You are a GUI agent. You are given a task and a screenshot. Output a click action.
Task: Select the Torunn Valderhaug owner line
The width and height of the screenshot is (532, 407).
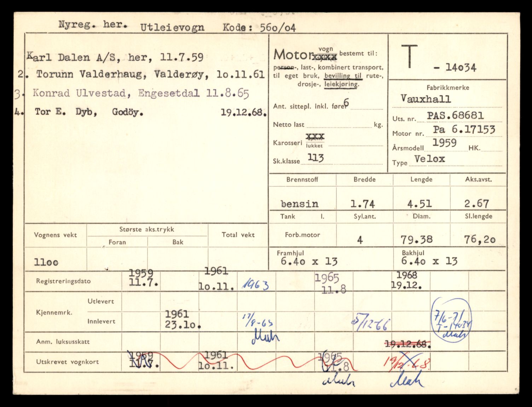pyautogui.click(x=141, y=74)
